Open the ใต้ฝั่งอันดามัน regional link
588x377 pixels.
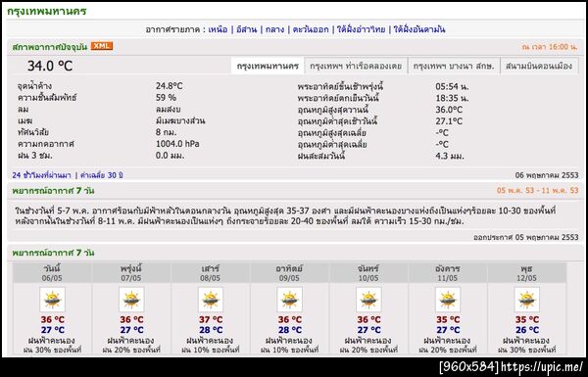(419, 29)
